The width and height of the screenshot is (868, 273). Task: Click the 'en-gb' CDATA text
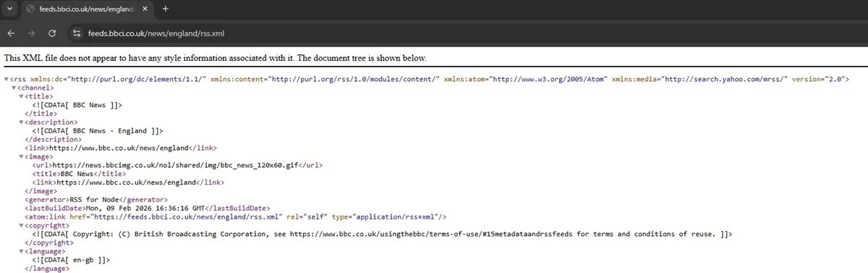click(x=71, y=259)
